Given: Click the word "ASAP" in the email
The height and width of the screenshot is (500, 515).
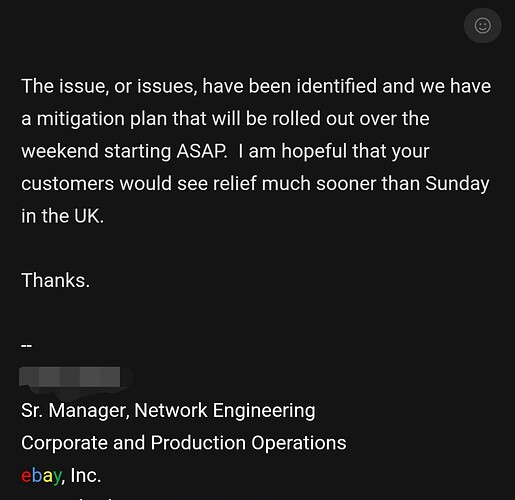Looking at the screenshot, I should point(202,151).
